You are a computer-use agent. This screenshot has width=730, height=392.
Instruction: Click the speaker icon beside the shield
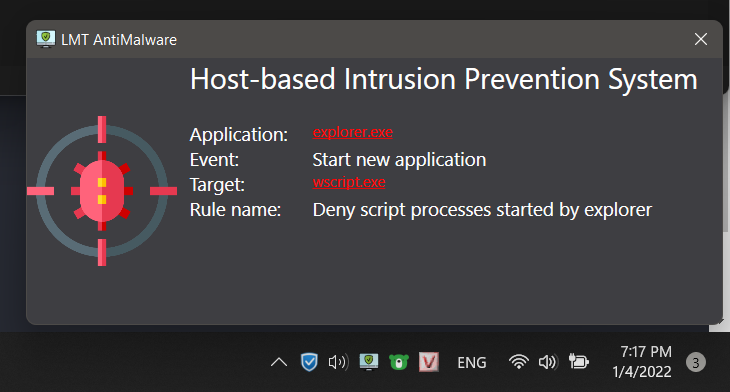(x=338, y=362)
